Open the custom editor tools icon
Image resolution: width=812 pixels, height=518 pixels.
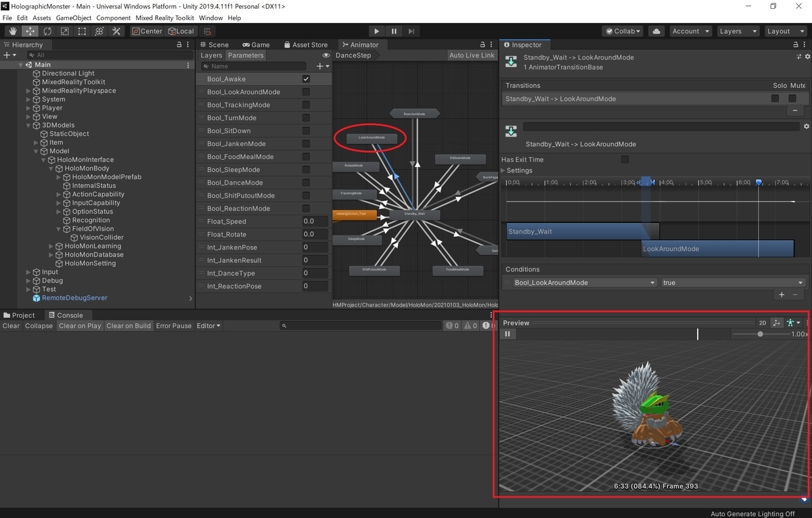point(116,31)
